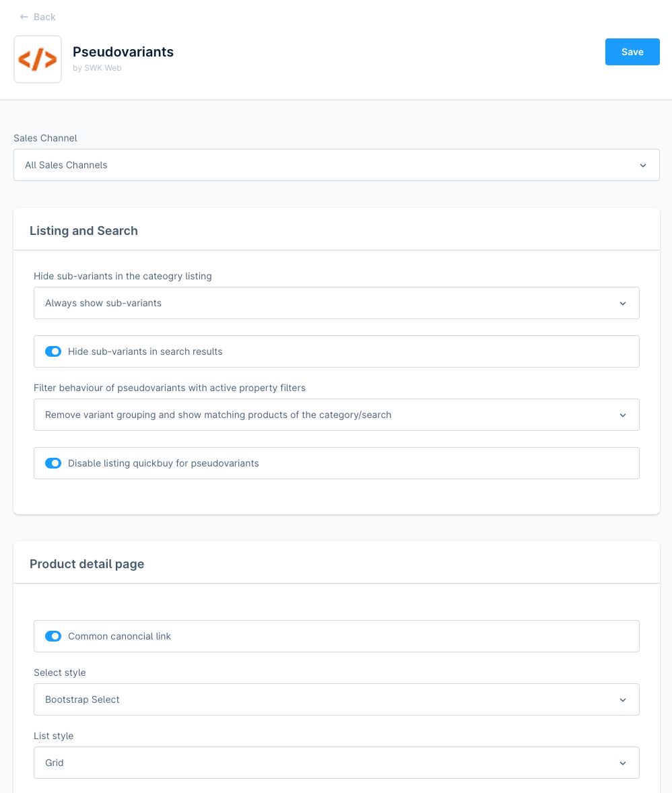Click the Sales Channel dropdown chevron
Viewport: 672px width, 793px height.
pos(642,166)
